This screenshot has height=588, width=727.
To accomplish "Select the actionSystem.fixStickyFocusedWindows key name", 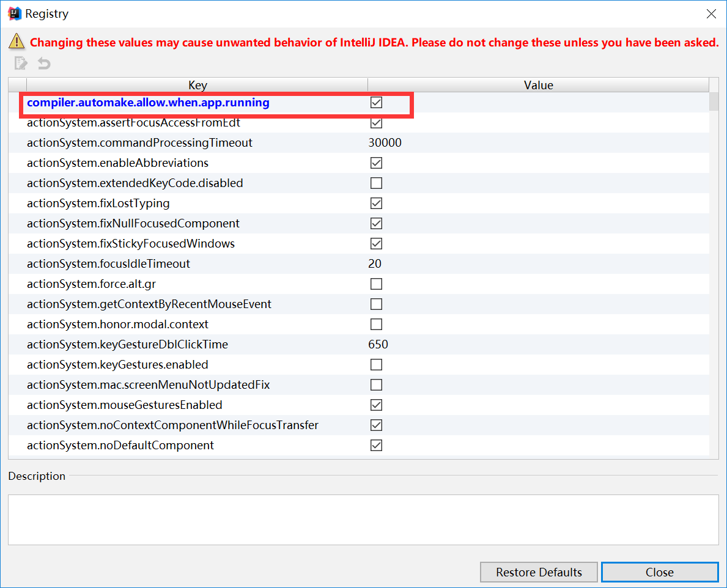I will pos(131,244).
